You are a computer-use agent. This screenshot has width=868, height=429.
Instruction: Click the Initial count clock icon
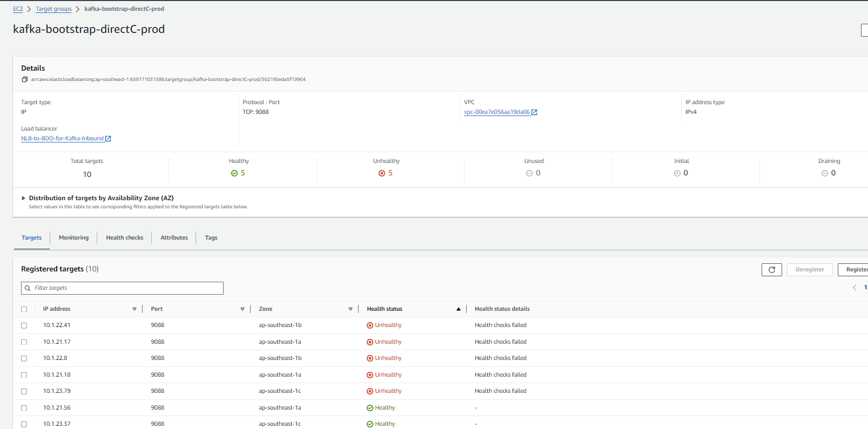tap(677, 173)
